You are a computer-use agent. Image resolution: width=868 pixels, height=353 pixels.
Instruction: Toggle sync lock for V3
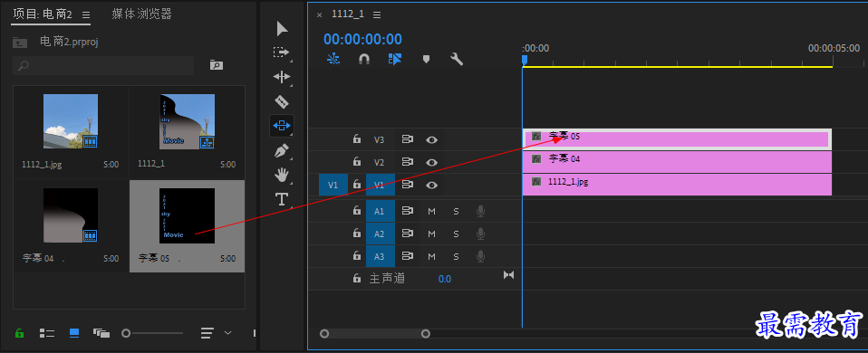pos(408,139)
